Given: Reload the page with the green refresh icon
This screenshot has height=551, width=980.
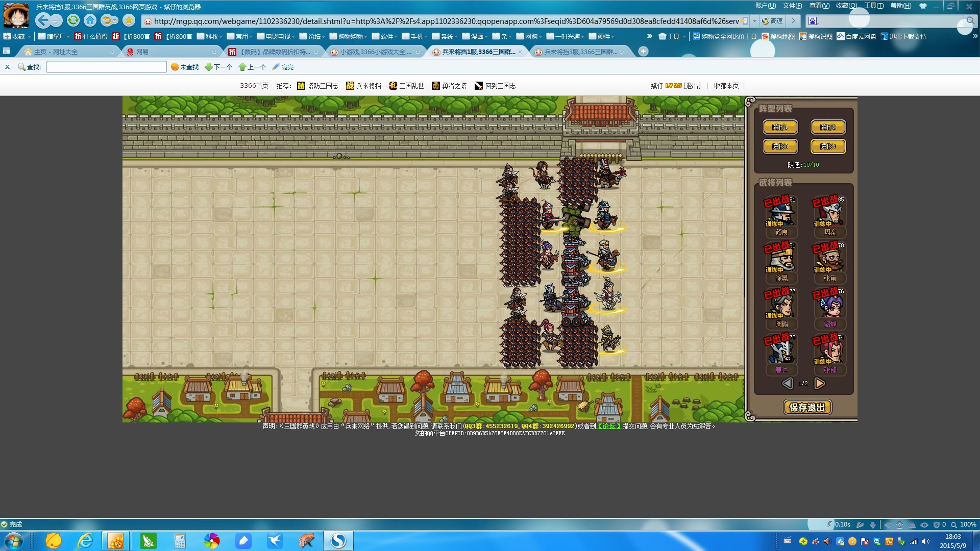Looking at the screenshot, I should click(73, 20).
